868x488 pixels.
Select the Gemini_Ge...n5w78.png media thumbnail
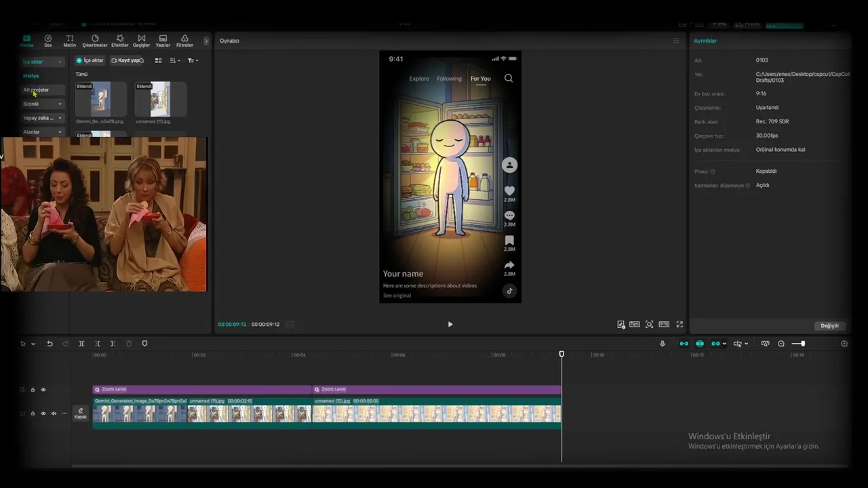(x=100, y=100)
